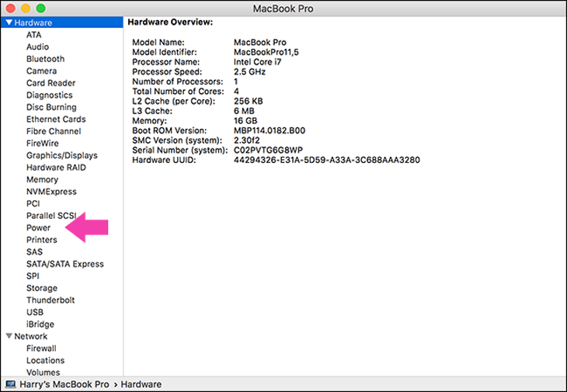Viewport: 567px width, 392px height.
Task: Select Parallel SCSI entry
Action: [51, 216]
